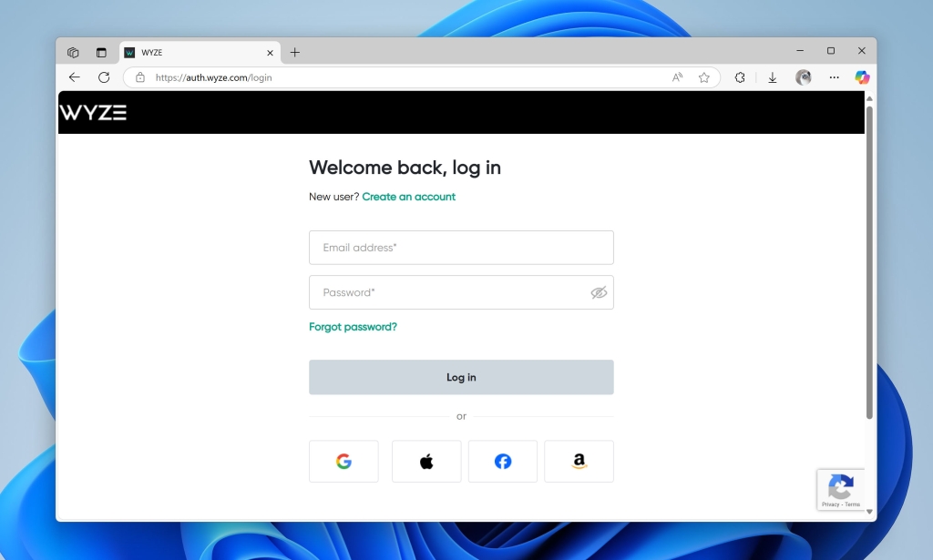Open browser Extensions puzzle icon

click(740, 77)
